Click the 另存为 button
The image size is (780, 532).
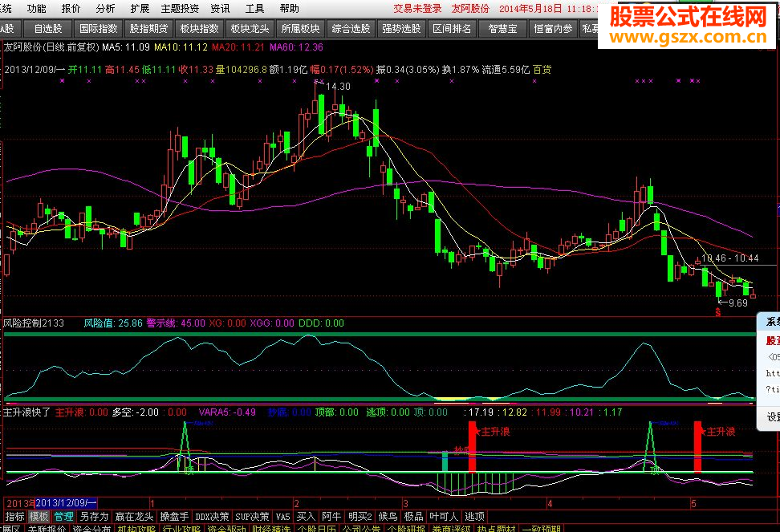click(94, 517)
